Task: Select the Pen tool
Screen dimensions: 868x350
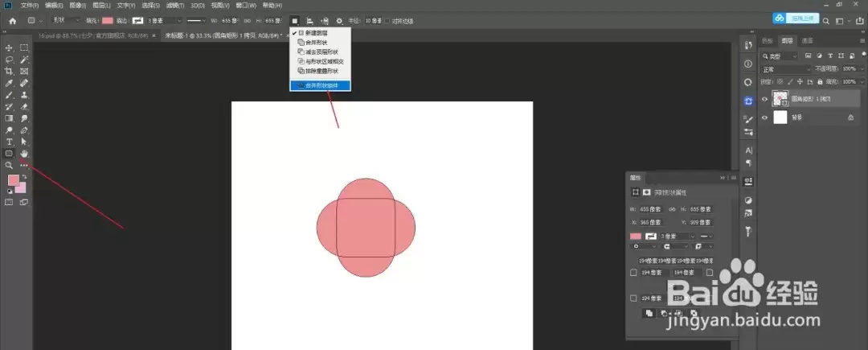Action: click(24, 130)
